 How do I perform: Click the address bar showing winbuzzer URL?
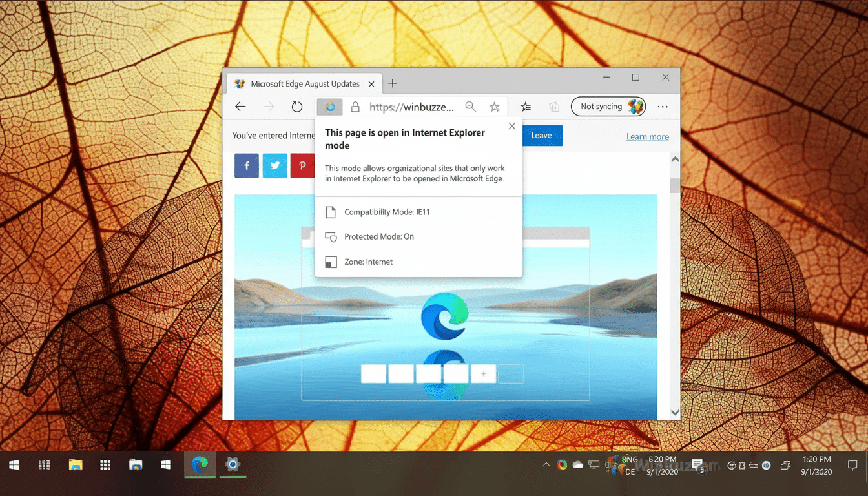pyautogui.click(x=411, y=107)
